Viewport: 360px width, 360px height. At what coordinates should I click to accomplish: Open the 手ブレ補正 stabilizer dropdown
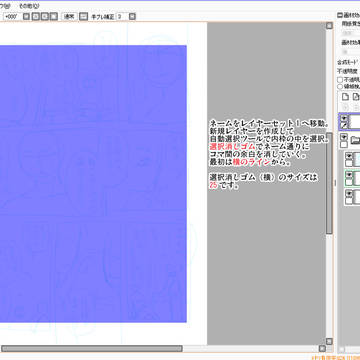[132, 16]
